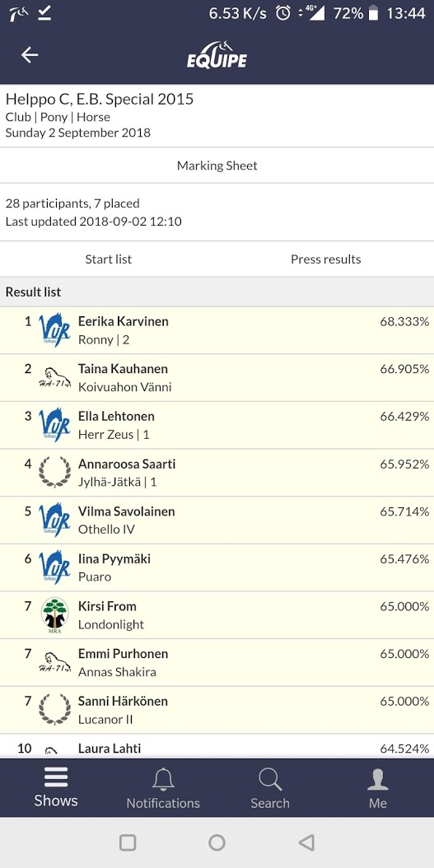Tap laurel wreath beside Sanni Härkönen
The width and height of the screenshot is (434, 868).
[x=55, y=710]
